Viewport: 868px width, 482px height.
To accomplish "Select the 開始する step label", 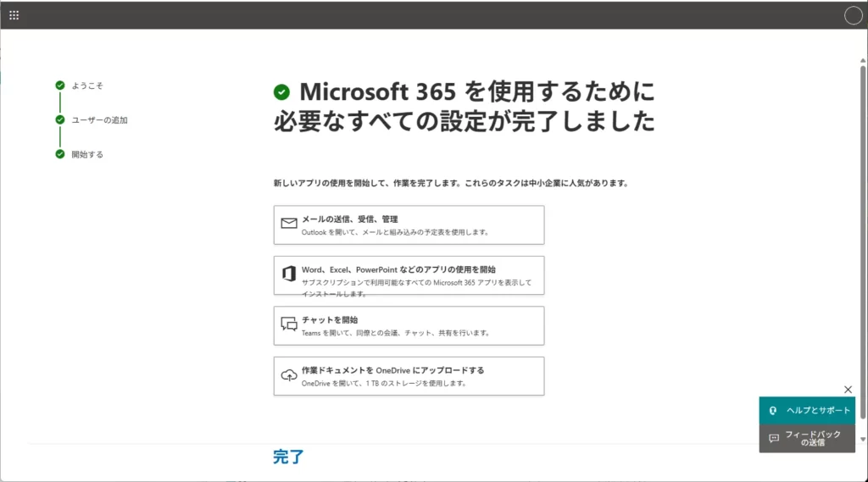I will coord(87,154).
